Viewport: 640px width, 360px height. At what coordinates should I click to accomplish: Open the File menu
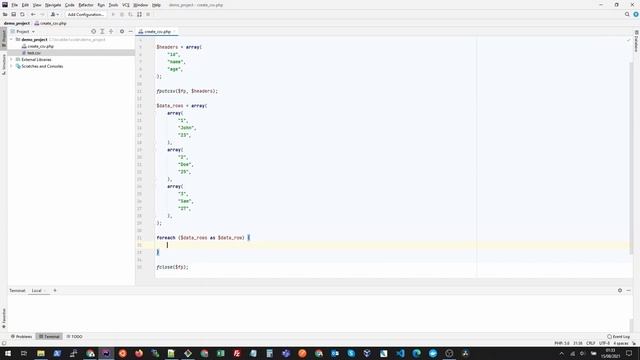[14, 5]
